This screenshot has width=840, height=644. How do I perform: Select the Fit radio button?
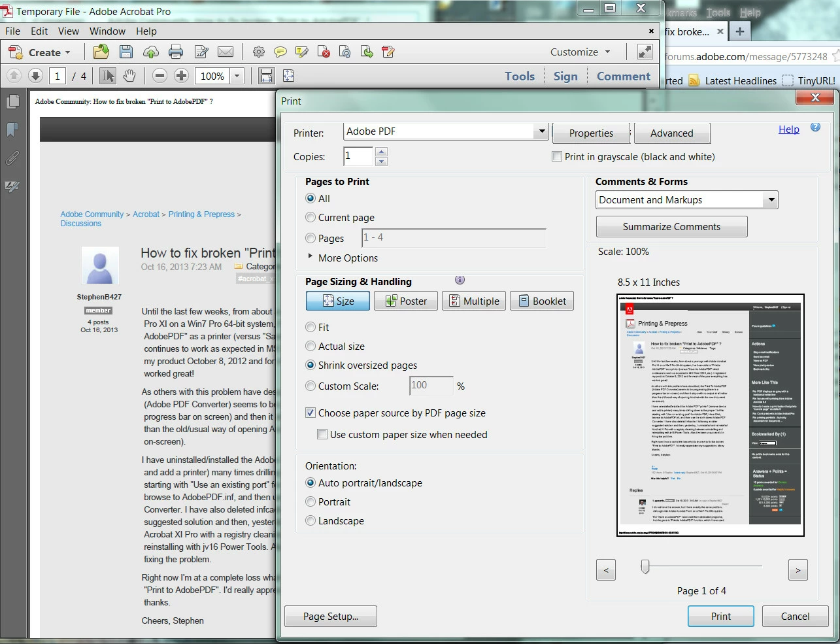pos(311,327)
